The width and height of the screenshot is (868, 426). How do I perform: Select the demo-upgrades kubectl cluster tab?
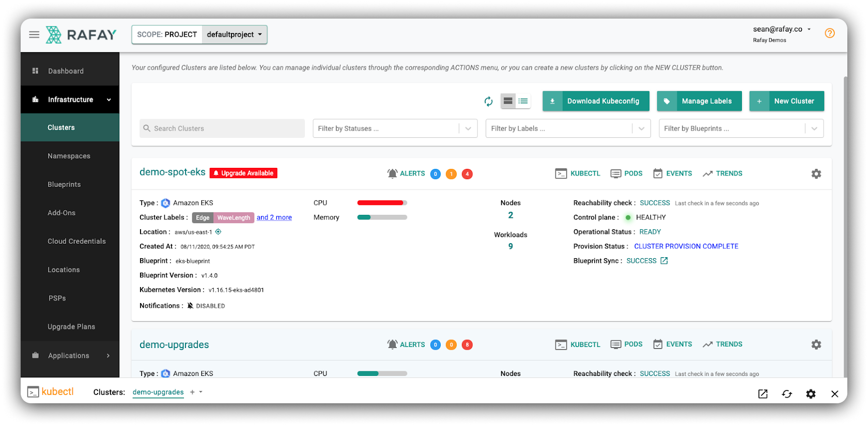tap(158, 392)
